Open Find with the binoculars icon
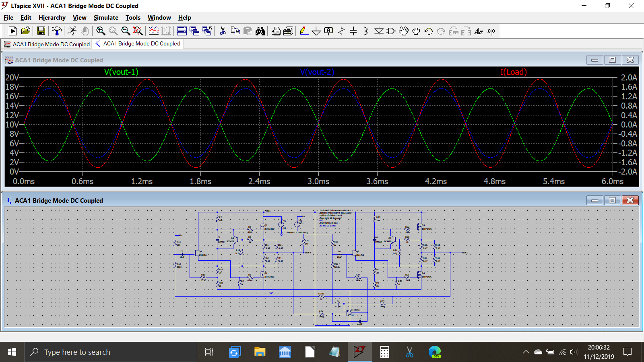The image size is (644, 362). coord(260,31)
